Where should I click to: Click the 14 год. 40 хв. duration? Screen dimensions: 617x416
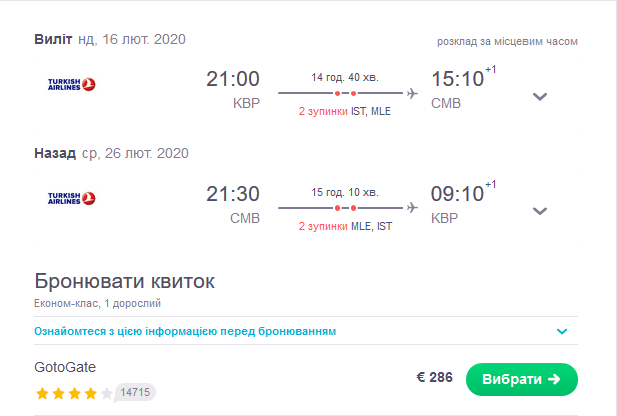(x=345, y=78)
